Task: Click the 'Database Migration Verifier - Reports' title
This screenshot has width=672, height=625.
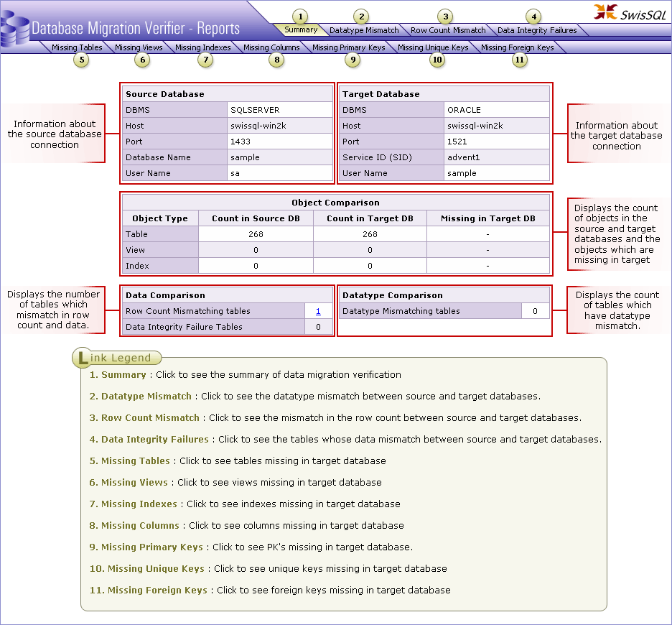Action: 136,28
